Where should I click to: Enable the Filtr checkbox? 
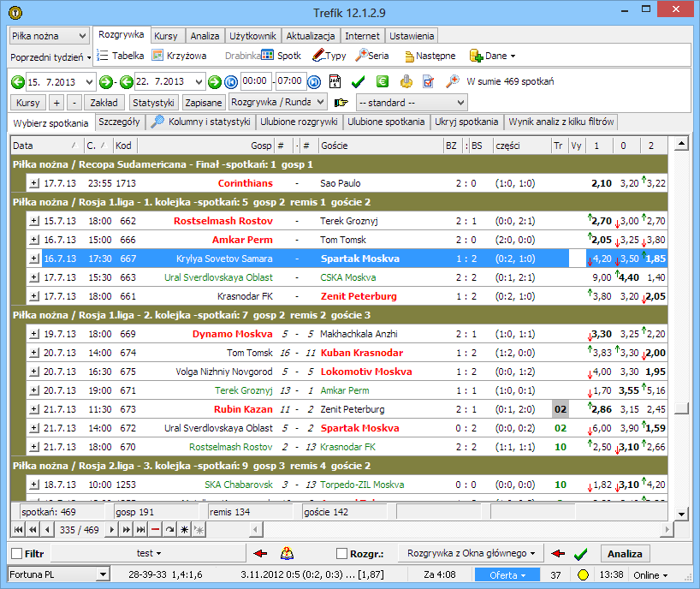17,554
